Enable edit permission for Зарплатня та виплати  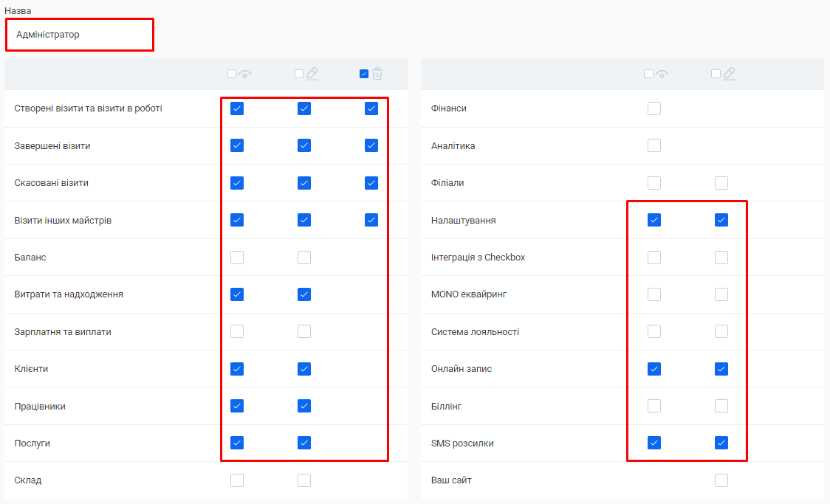click(x=304, y=331)
